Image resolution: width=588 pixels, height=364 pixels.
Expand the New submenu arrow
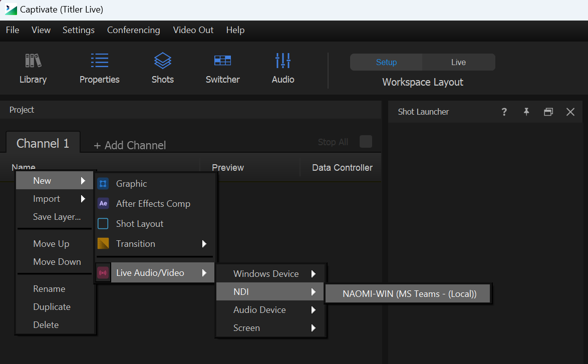click(83, 181)
